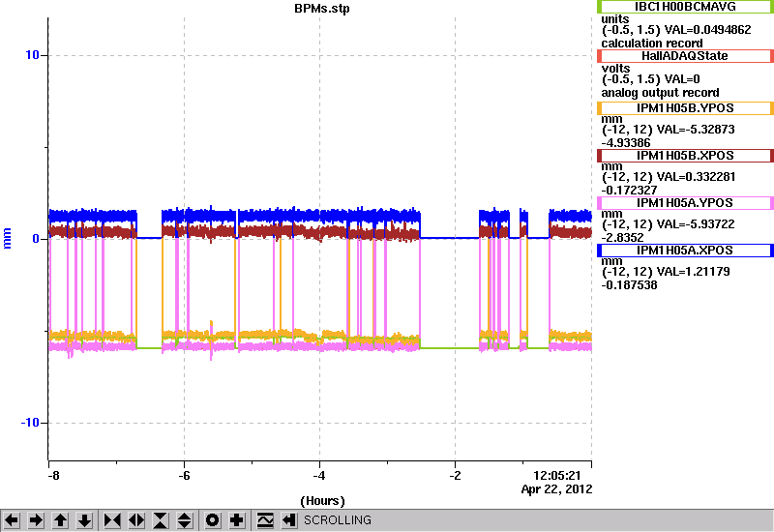Click the 'analog output record' description text

point(660,93)
